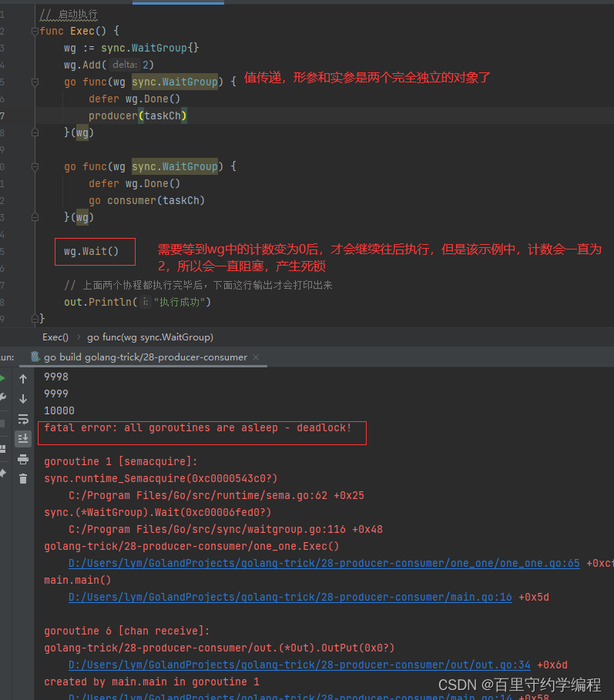Click the main.main() trace line
Image resolution: width=614 pixels, height=700 pixels.
[x=77, y=581]
